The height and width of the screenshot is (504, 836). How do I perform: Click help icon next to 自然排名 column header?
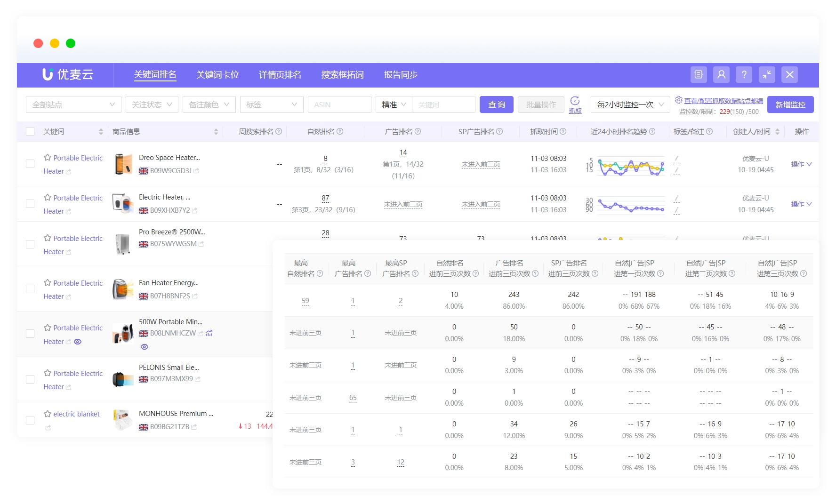(x=340, y=132)
